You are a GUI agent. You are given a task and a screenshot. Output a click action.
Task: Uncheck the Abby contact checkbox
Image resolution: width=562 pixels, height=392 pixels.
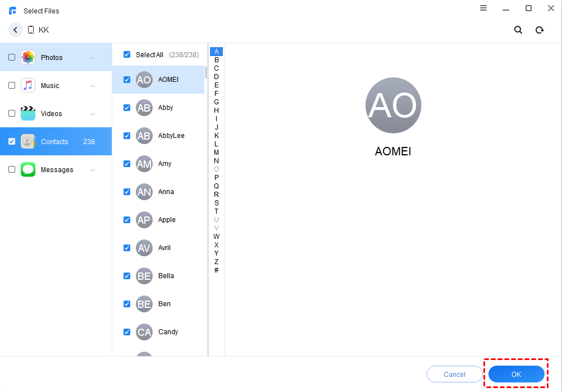[127, 108]
